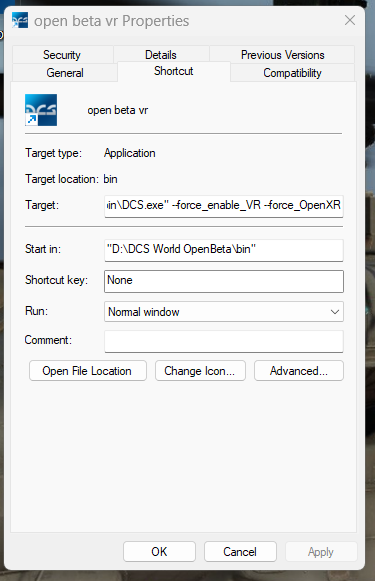Open the Compatibility tab
Screen dimensions: 375x581
(x=292, y=73)
